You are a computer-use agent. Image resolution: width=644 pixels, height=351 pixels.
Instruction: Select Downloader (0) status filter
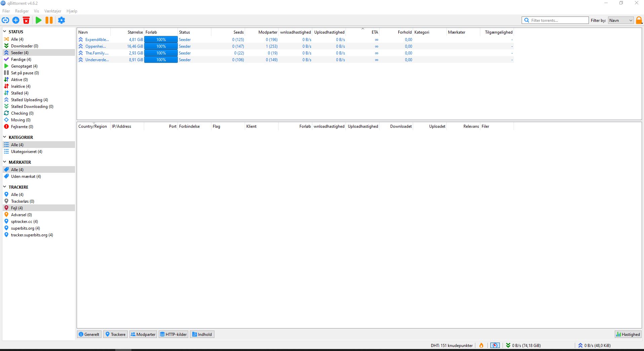(39, 46)
